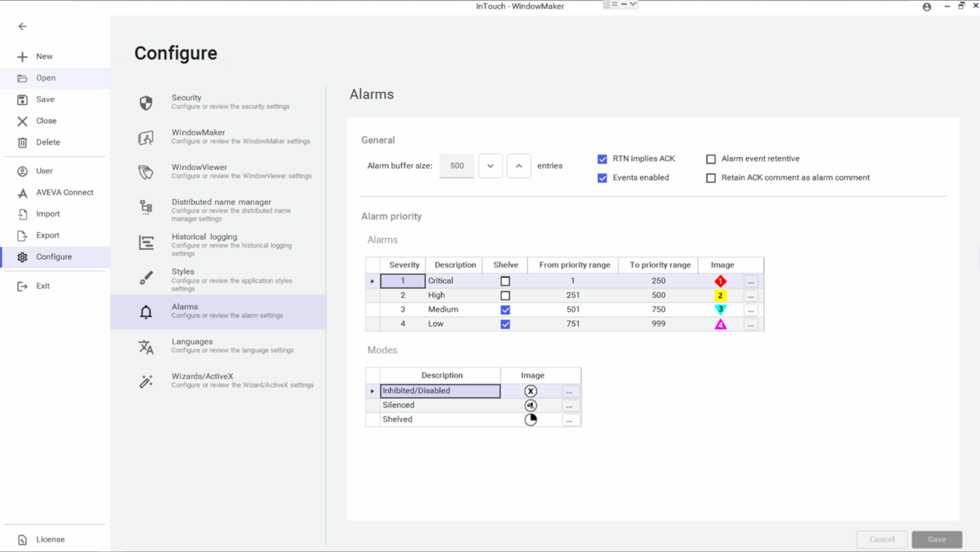Click the Shelved mode image

coord(531,420)
